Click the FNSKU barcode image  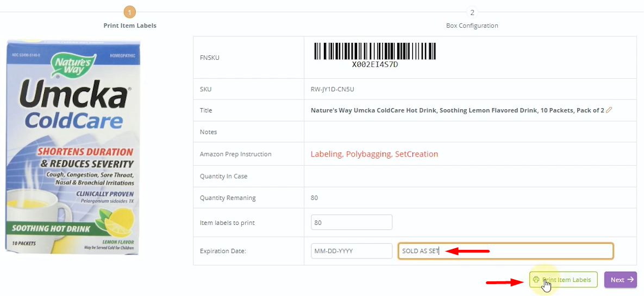(375, 52)
